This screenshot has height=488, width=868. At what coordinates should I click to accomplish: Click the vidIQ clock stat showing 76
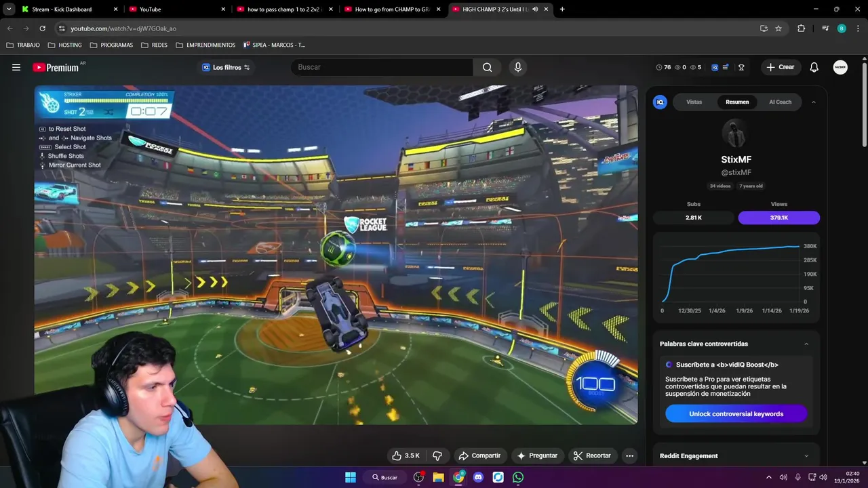click(x=663, y=67)
